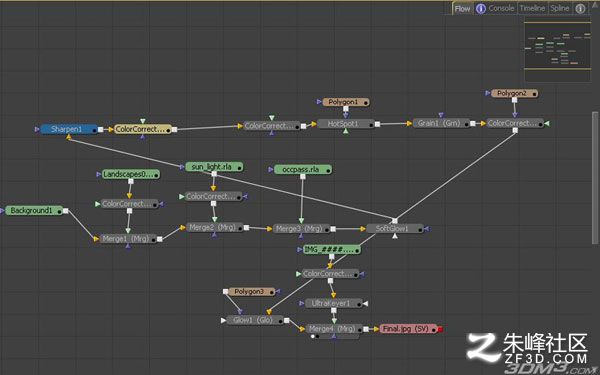Click the flow navigator thumbnail
This screenshot has height=375, width=600.
pos(557,50)
